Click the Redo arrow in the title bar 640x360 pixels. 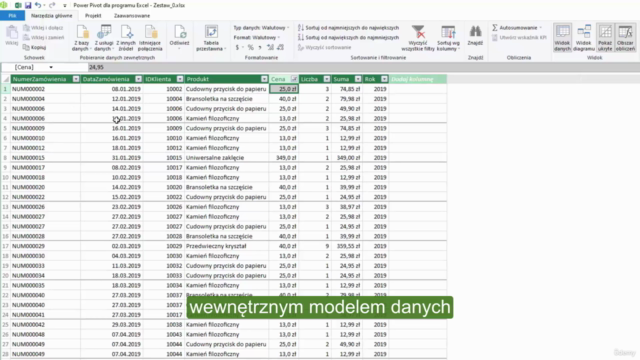coord(52,5)
